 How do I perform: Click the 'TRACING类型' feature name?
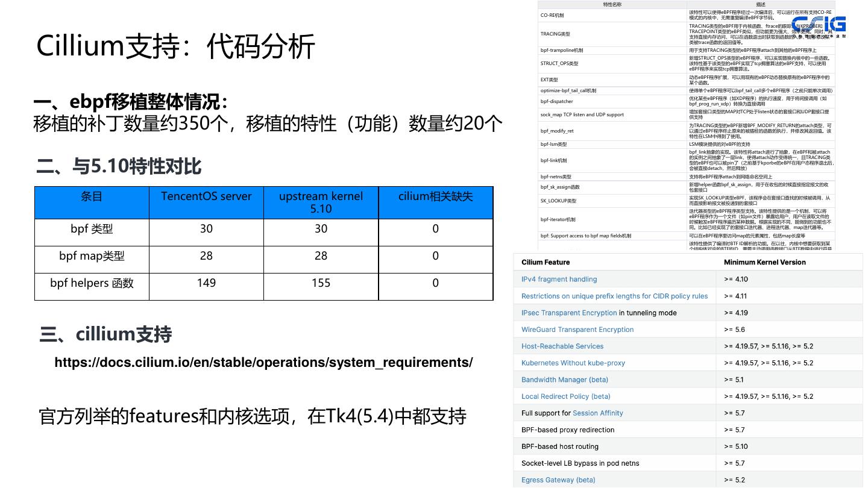point(555,34)
